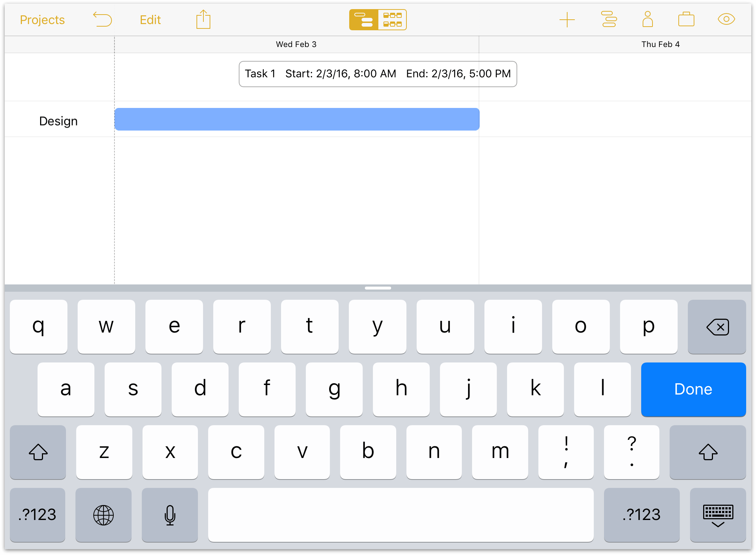This screenshot has width=756, height=555.
Task: Tap the Undo arrow icon
Action: (x=102, y=19)
